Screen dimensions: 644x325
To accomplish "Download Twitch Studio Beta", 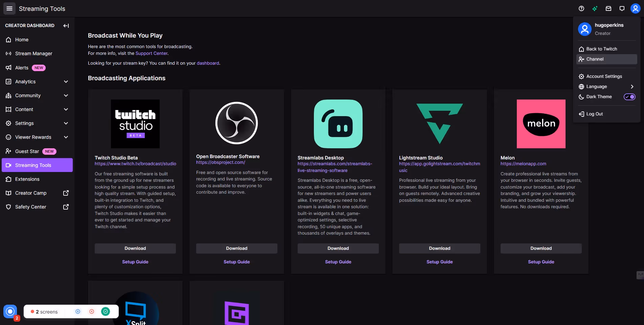I will pyautogui.click(x=135, y=248).
